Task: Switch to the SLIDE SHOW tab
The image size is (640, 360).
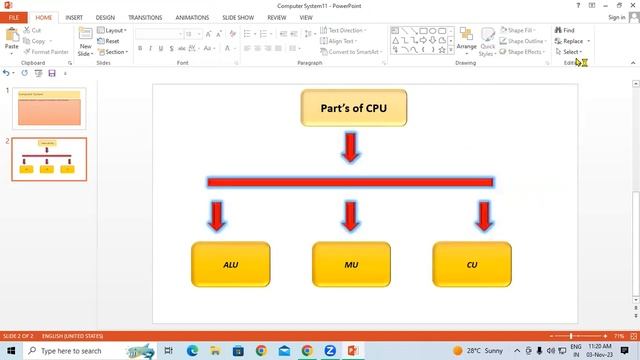Action: [238, 18]
